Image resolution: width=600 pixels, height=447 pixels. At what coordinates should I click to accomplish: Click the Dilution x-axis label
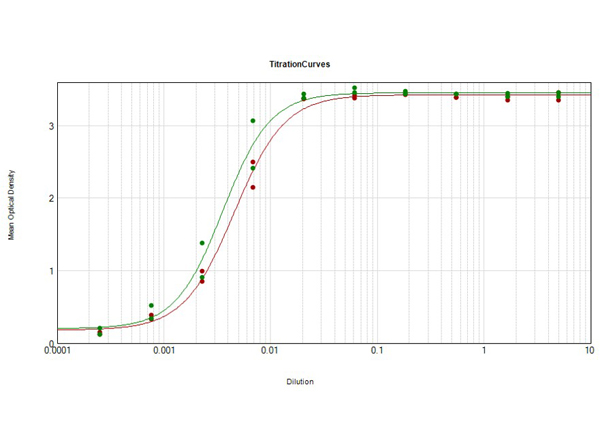[300, 382]
